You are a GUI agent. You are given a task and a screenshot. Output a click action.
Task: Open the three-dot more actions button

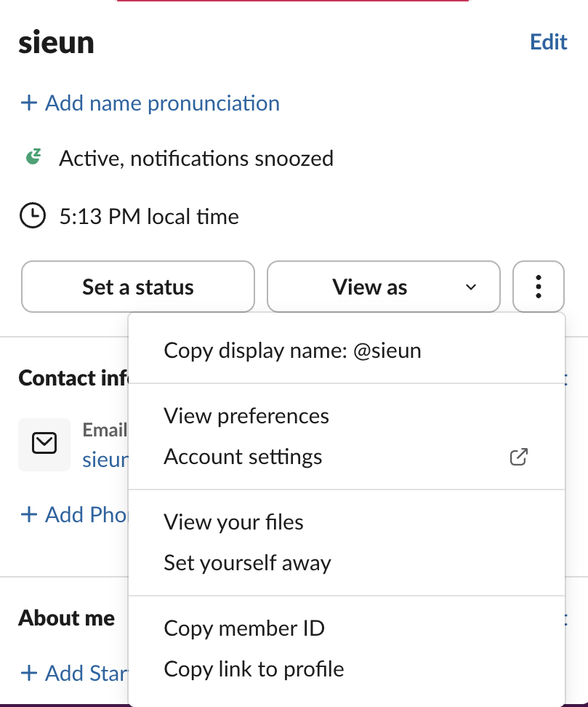coord(539,287)
